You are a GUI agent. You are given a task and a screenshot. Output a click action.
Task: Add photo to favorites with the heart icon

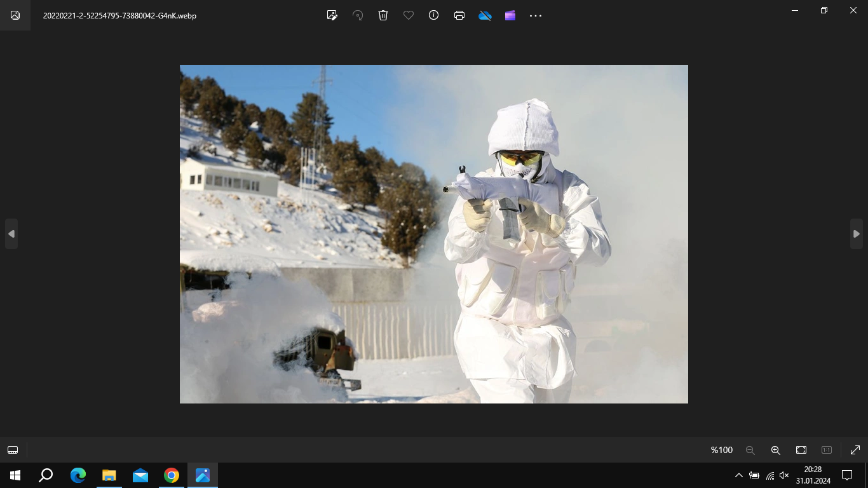[x=409, y=15]
